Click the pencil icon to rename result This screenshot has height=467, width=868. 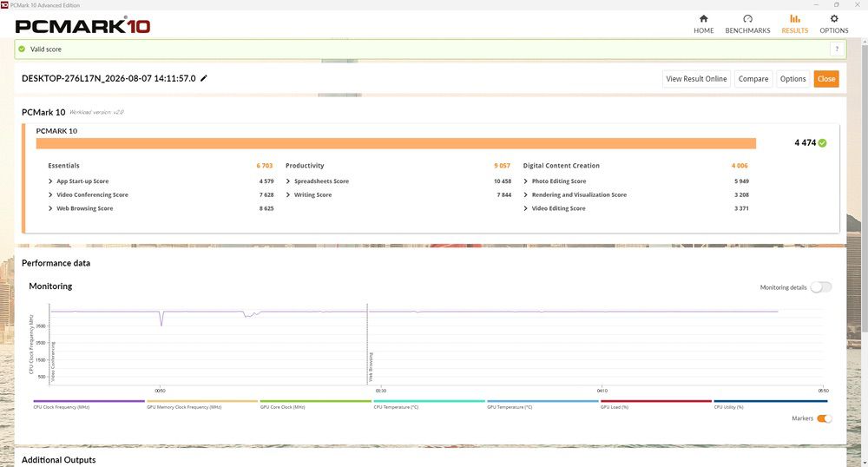tap(204, 79)
